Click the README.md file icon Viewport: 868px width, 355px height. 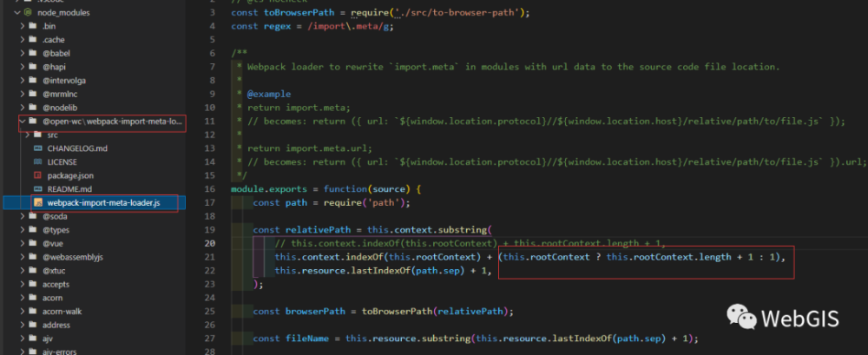point(38,189)
